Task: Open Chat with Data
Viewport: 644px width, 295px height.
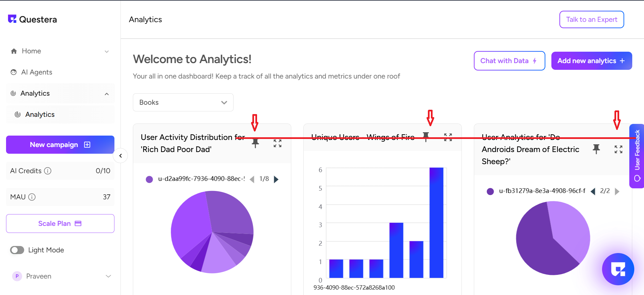Action: (x=509, y=61)
